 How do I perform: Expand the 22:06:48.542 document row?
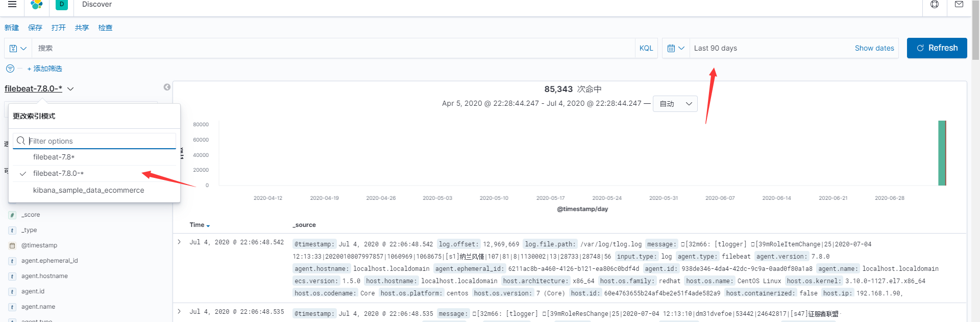(x=179, y=242)
